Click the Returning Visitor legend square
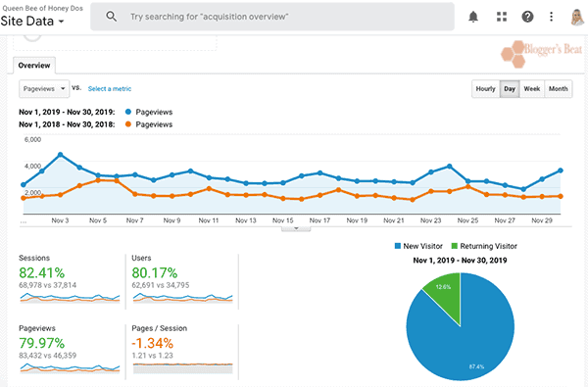Image resolution: width=588 pixels, height=387 pixels. (x=455, y=246)
